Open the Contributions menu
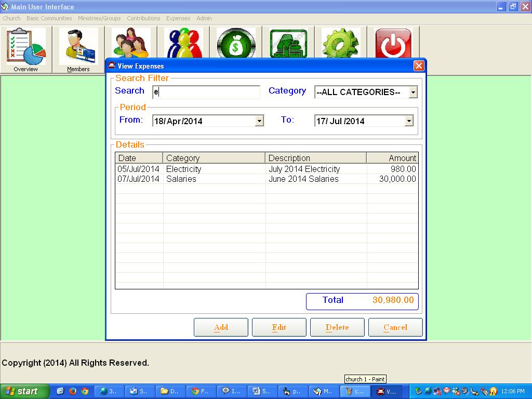The image size is (532, 399). point(143,18)
